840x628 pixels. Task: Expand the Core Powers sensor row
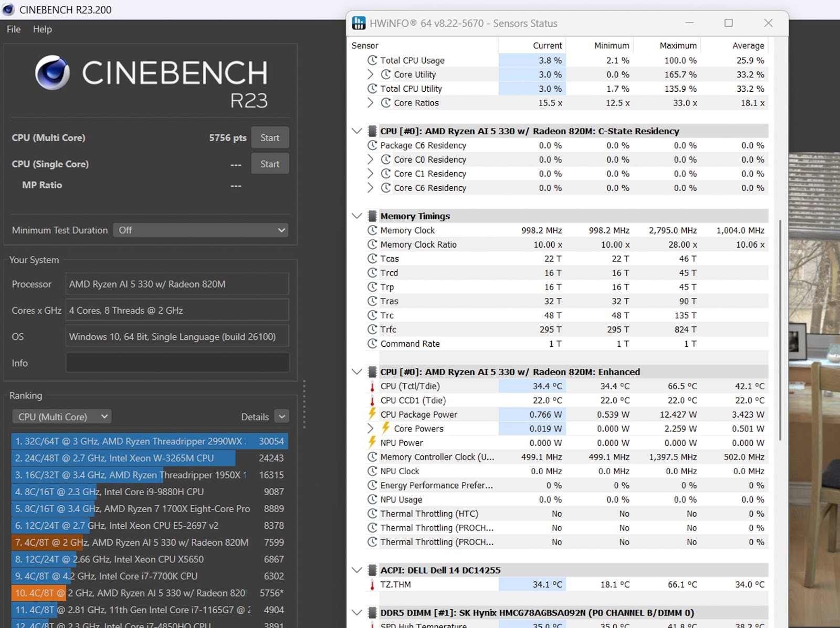371,429
